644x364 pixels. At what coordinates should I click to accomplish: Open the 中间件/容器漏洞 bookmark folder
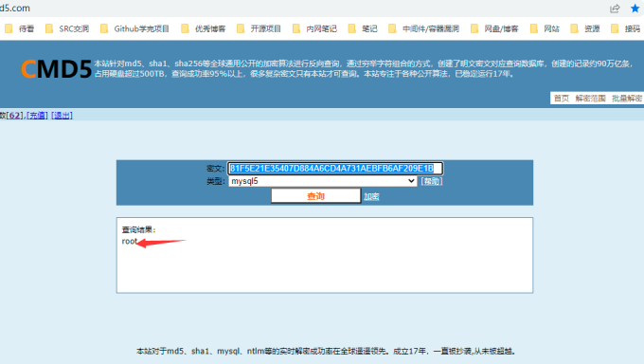[424, 28]
